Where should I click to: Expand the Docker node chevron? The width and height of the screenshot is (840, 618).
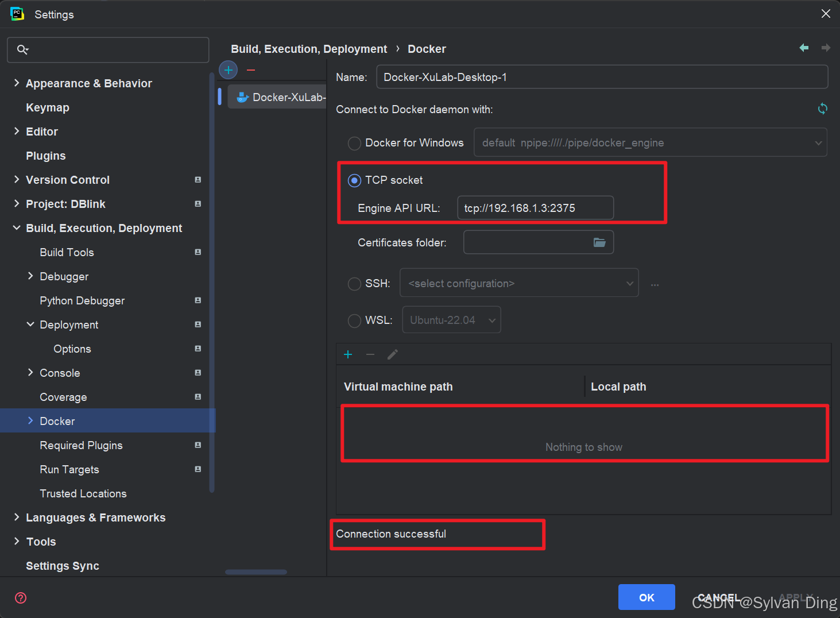(30, 421)
